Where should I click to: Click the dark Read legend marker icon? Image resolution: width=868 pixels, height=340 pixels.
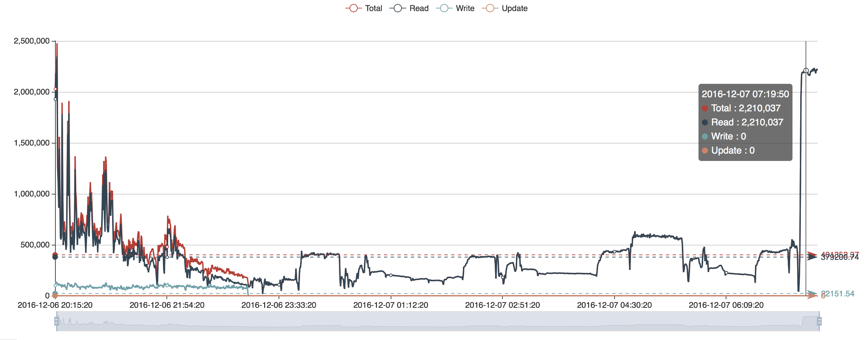click(398, 8)
